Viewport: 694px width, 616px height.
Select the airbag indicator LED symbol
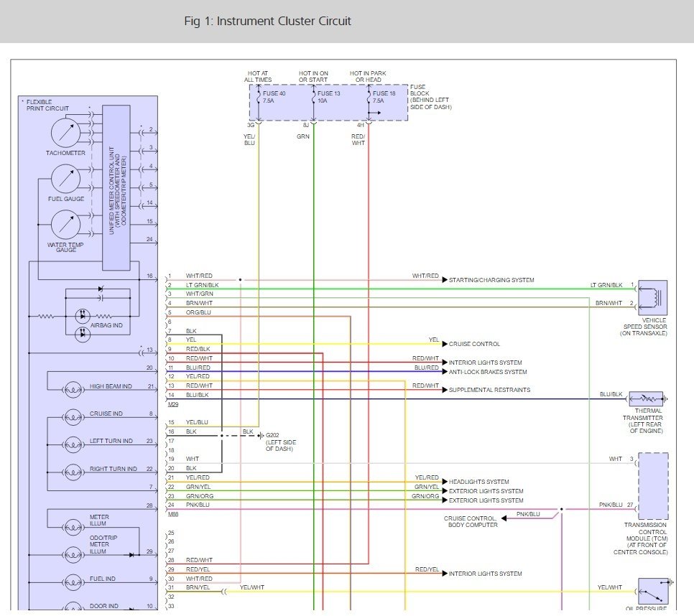tap(83, 315)
